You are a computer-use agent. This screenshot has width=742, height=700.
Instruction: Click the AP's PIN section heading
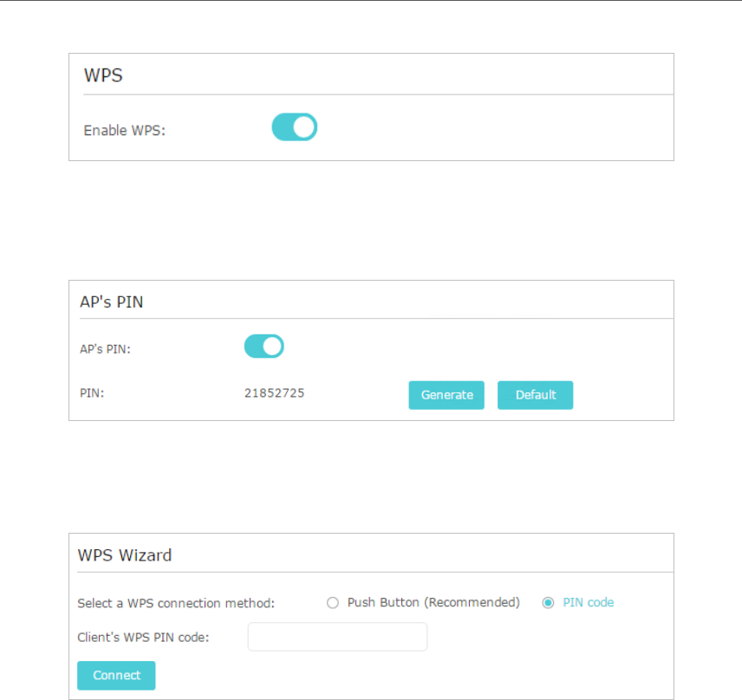click(112, 301)
